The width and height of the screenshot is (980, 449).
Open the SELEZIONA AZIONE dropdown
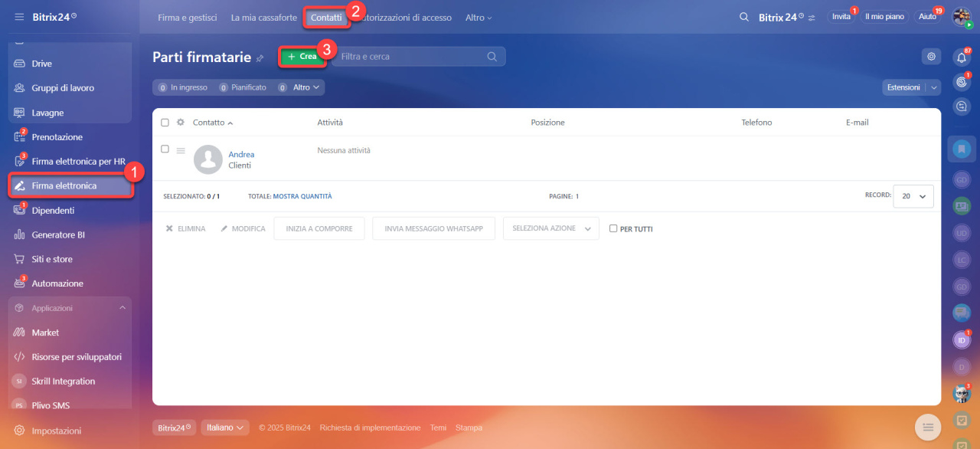(x=551, y=228)
